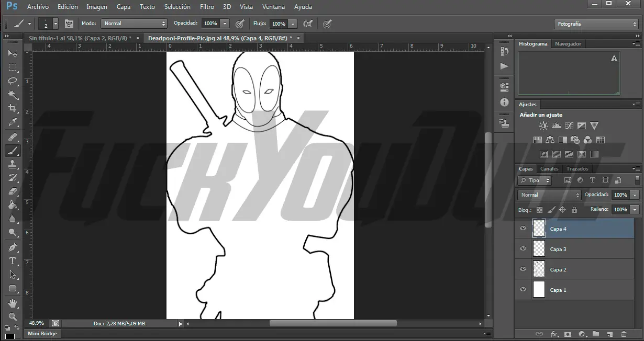This screenshot has height=341, width=644.
Task: Click the foreground color swatch
Action: click(9, 336)
